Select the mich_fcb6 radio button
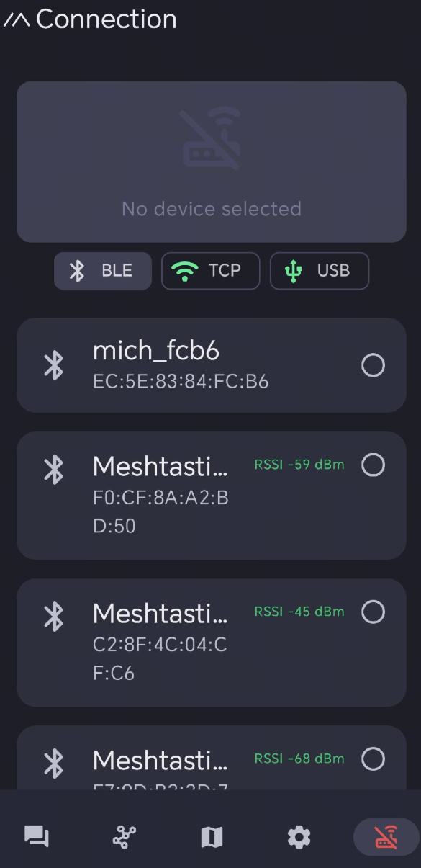The height and width of the screenshot is (868, 421). [x=373, y=365]
